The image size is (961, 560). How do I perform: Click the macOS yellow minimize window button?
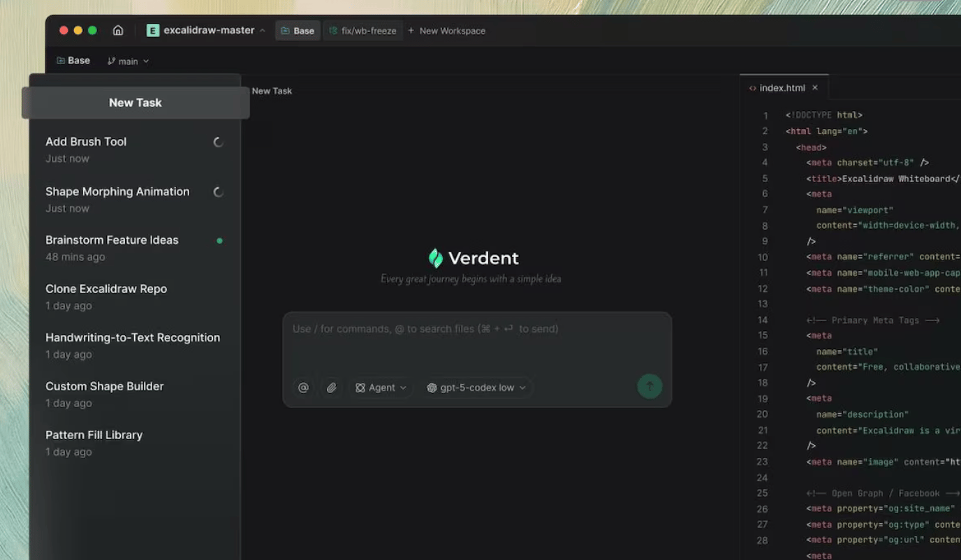tap(78, 31)
